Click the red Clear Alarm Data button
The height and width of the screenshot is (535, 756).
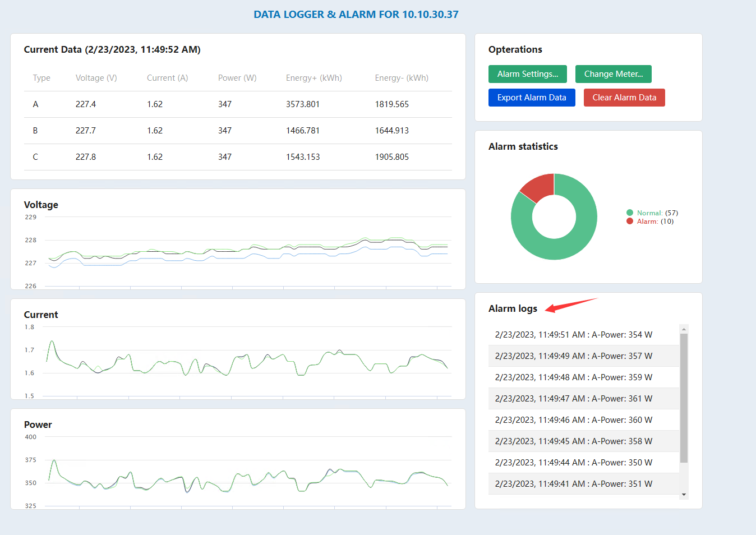coord(624,98)
